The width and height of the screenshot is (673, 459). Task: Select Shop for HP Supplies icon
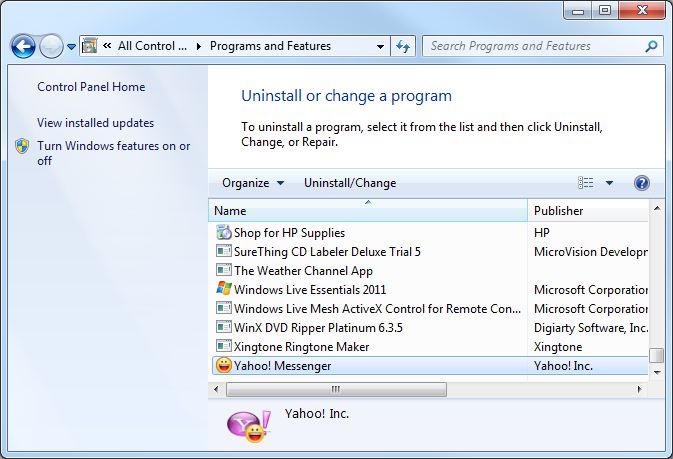[x=224, y=232]
